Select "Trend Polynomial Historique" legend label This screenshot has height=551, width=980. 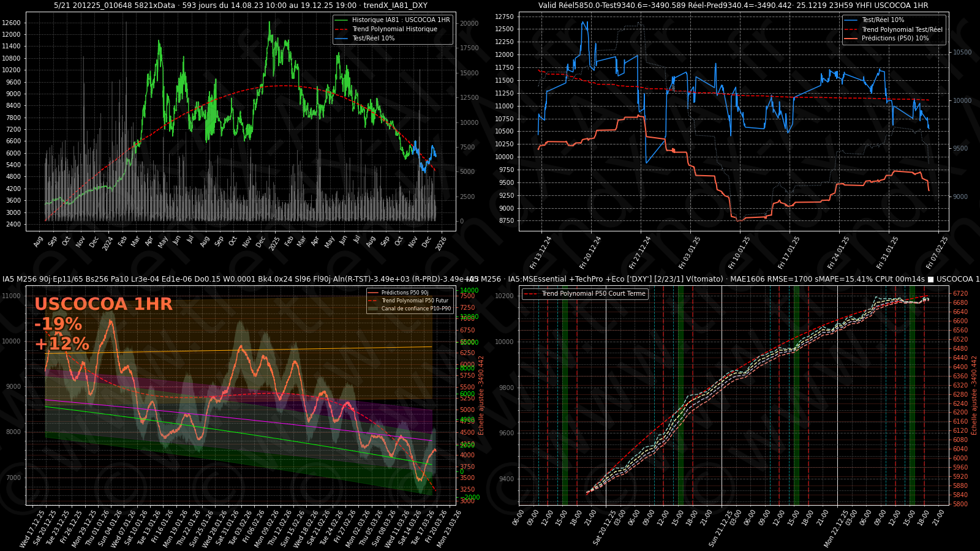[x=394, y=29]
